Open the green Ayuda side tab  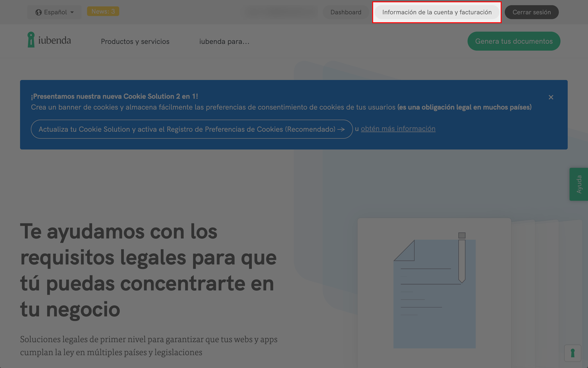(578, 184)
